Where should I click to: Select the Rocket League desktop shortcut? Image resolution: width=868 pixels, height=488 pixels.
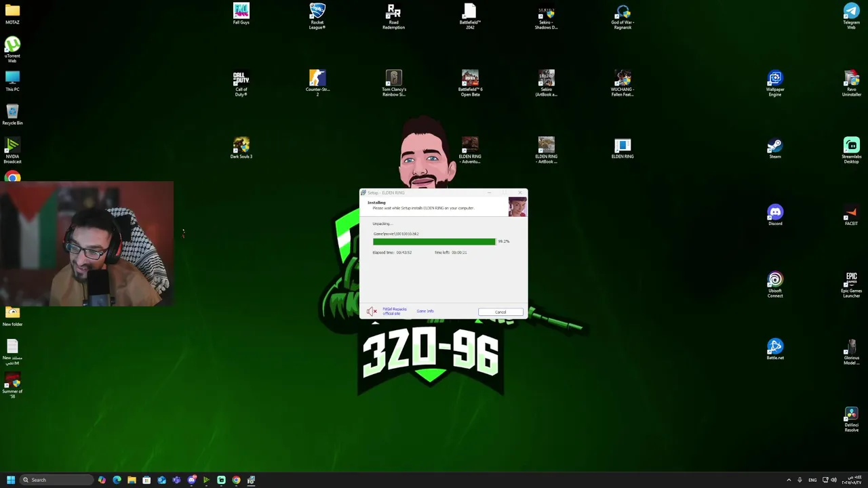point(317,16)
